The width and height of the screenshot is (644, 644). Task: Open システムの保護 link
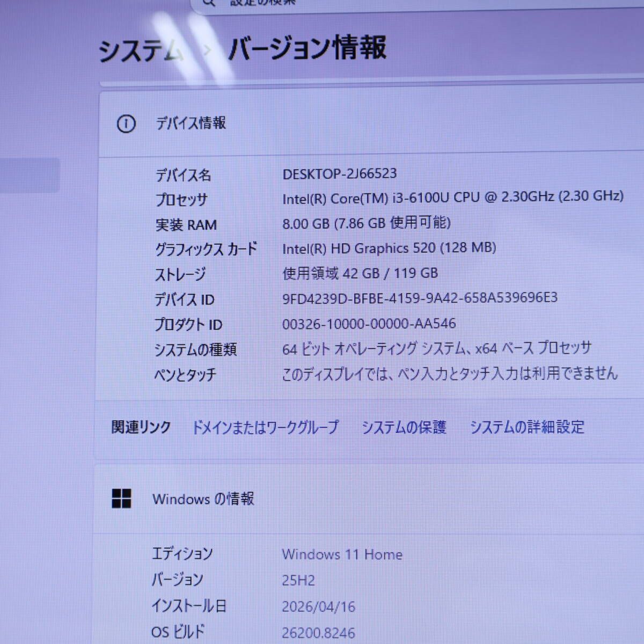point(404,427)
